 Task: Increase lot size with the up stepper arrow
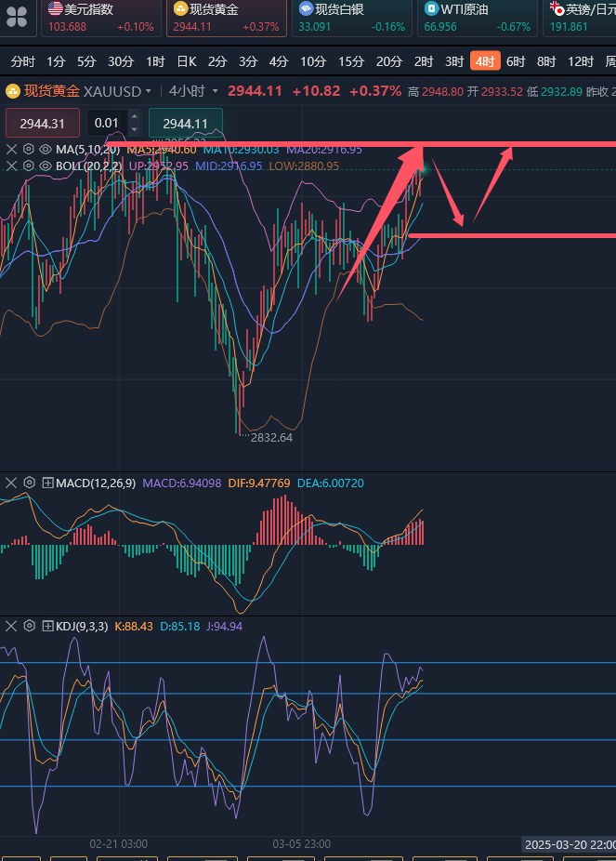click(135, 117)
